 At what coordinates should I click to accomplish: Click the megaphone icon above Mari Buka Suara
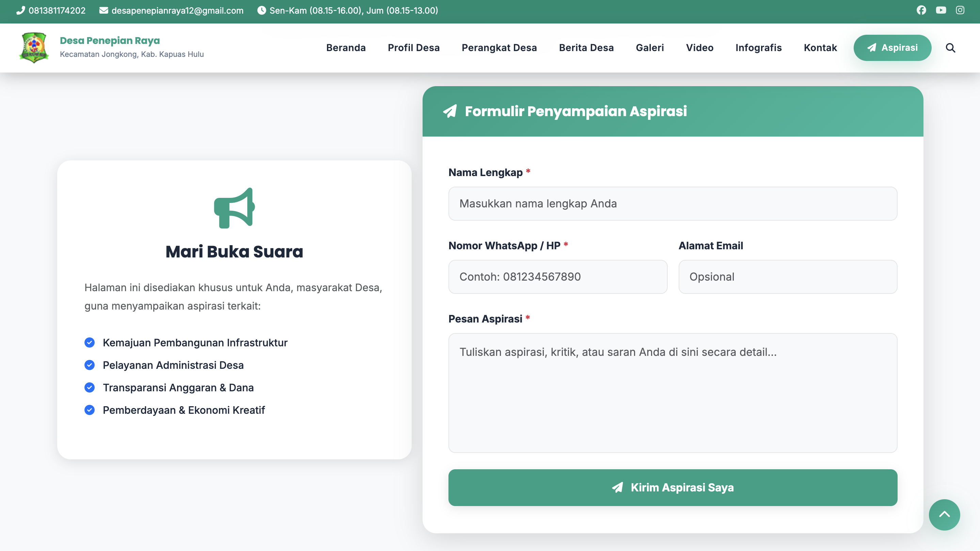(234, 208)
